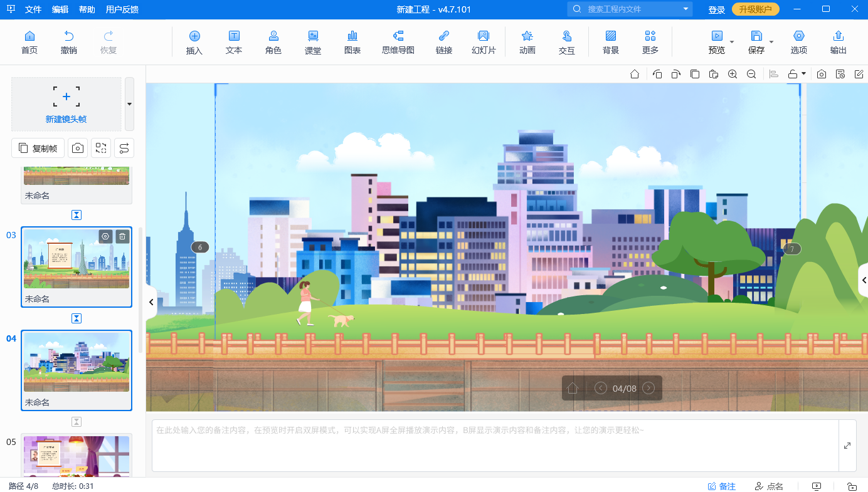Collapse the left frame panel
The width and height of the screenshot is (868, 492).
point(151,302)
